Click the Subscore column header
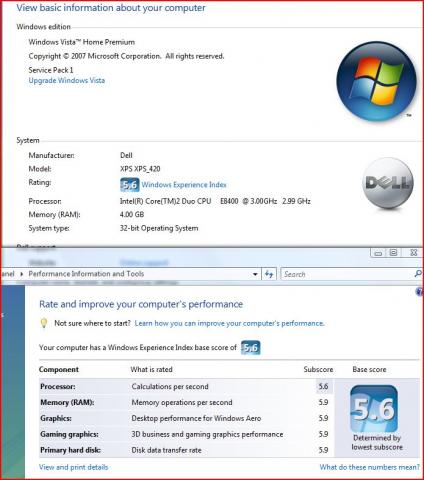Image resolution: width=424 pixels, height=480 pixels. point(318,369)
